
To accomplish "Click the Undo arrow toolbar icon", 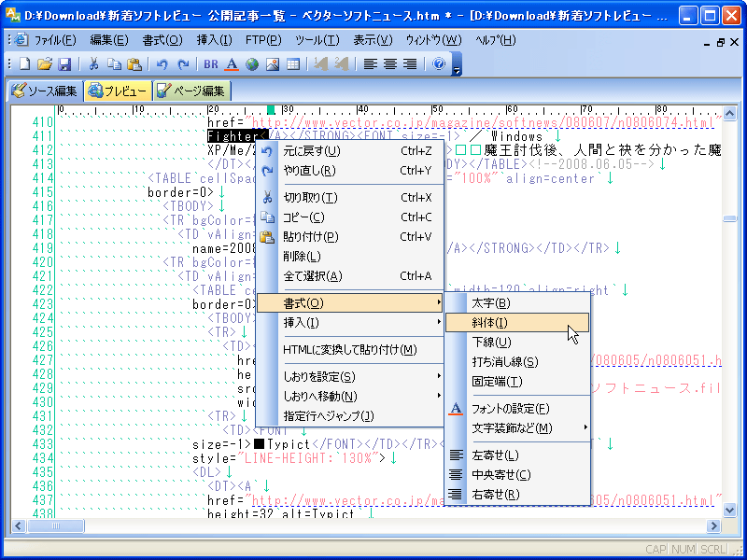I will click(162, 63).
